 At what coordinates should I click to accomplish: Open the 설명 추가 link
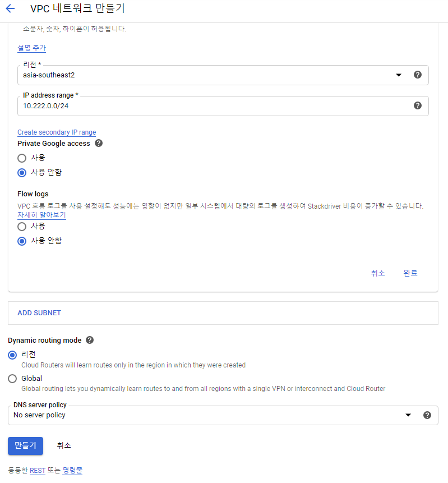click(32, 48)
